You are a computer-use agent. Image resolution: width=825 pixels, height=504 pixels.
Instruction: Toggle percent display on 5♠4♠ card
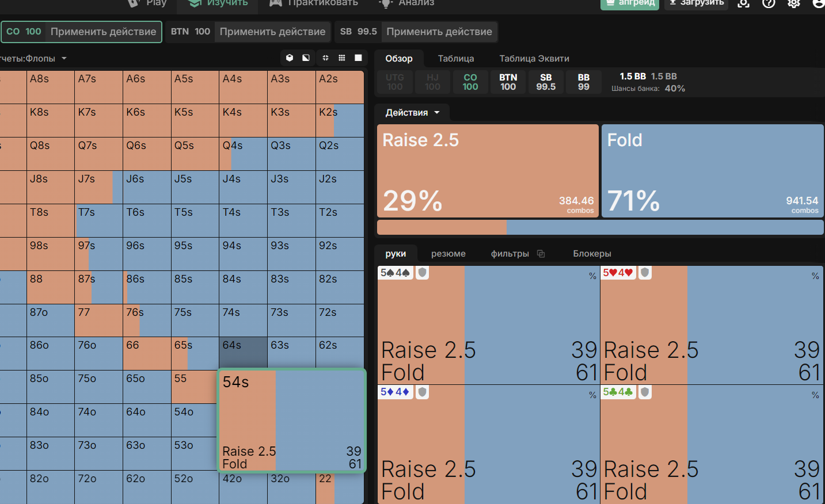pyautogui.click(x=592, y=276)
